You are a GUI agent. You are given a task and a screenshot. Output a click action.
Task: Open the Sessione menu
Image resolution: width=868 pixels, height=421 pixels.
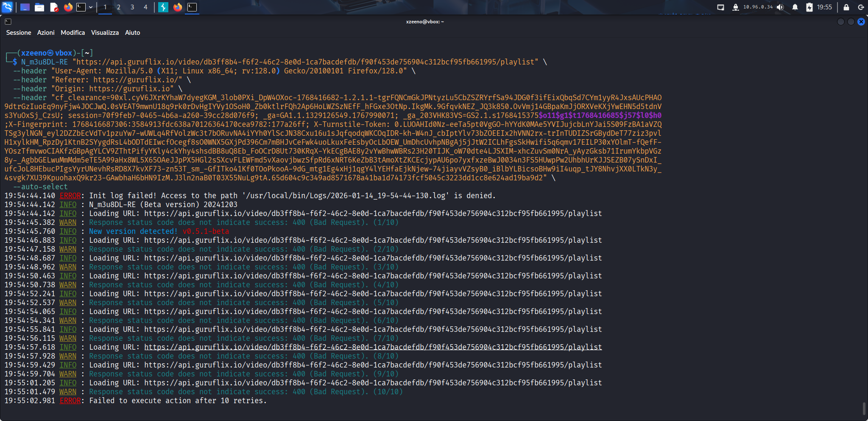(x=19, y=33)
